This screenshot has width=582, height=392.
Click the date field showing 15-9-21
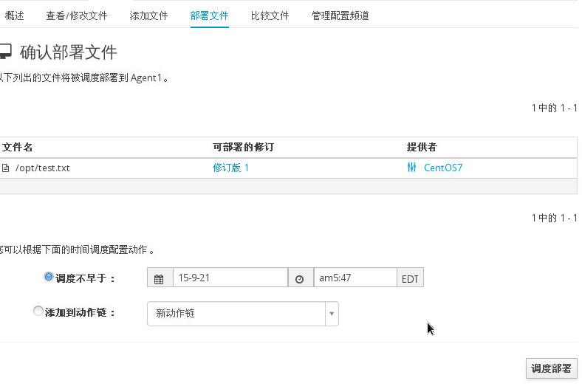pos(230,278)
